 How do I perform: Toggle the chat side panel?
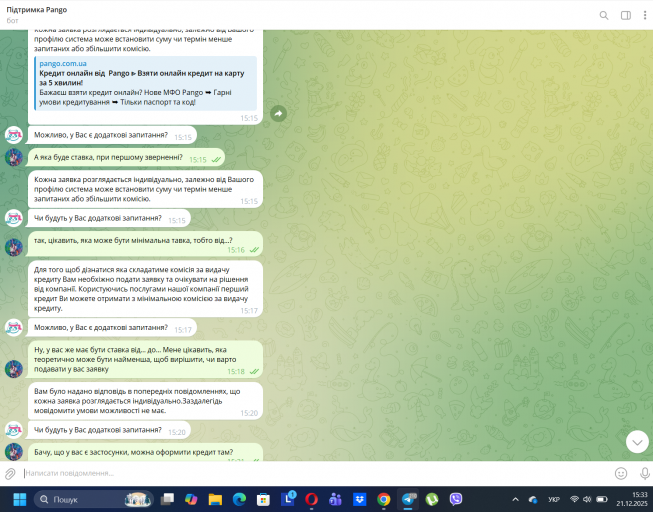[x=626, y=15]
